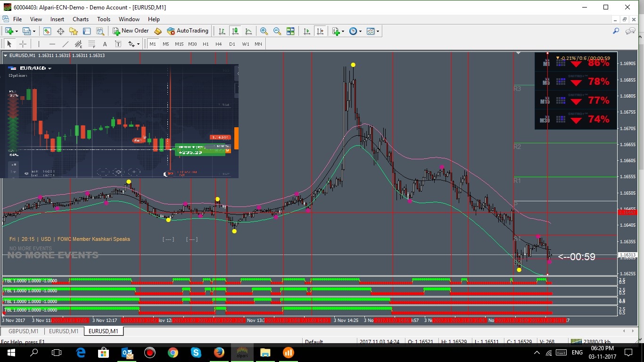Image resolution: width=644 pixels, height=362 pixels.
Task: Expand the Arrows shapes dropdown
Action: tap(139, 44)
